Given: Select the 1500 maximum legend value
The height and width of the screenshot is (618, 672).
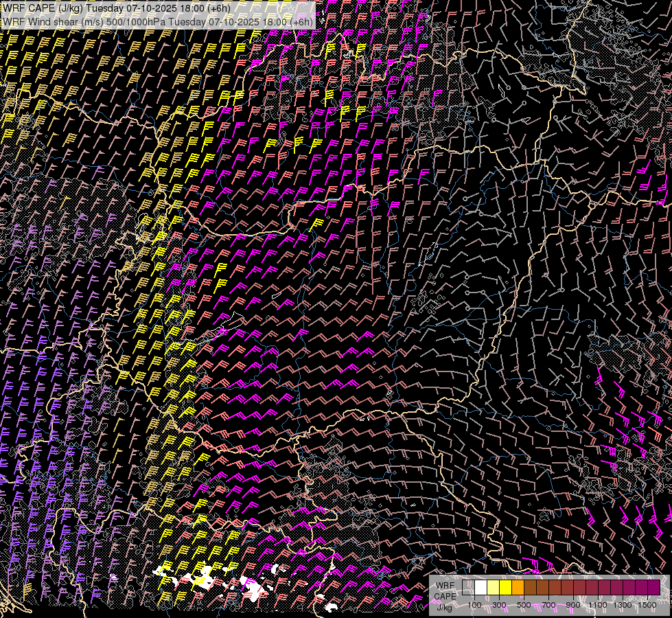Looking at the screenshot, I should [x=647, y=605].
